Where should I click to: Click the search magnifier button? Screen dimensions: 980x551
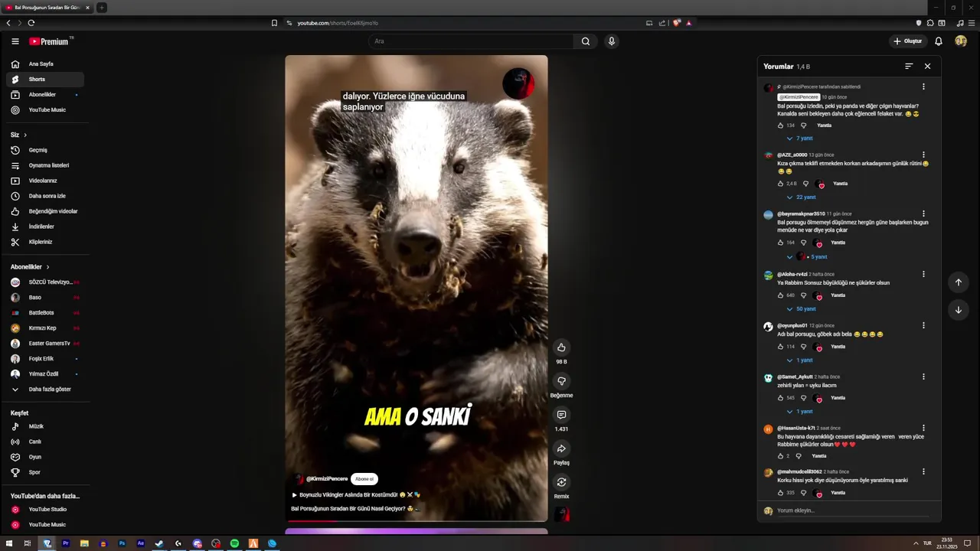(586, 41)
